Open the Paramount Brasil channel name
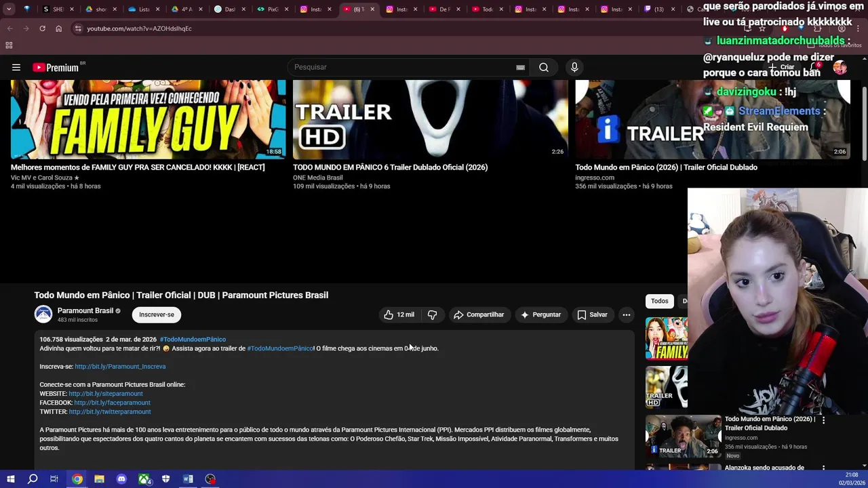The height and width of the screenshot is (488, 868). coord(85,310)
